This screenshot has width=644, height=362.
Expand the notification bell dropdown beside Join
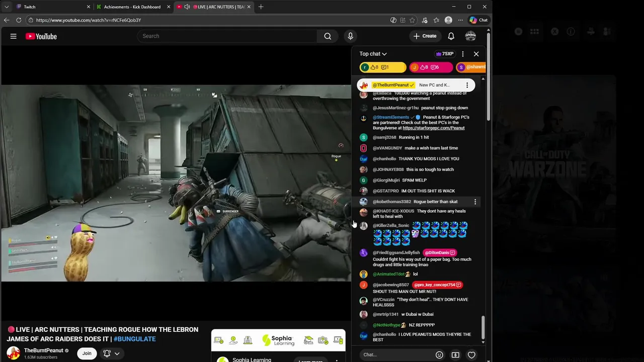pyautogui.click(x=112, y=353)
